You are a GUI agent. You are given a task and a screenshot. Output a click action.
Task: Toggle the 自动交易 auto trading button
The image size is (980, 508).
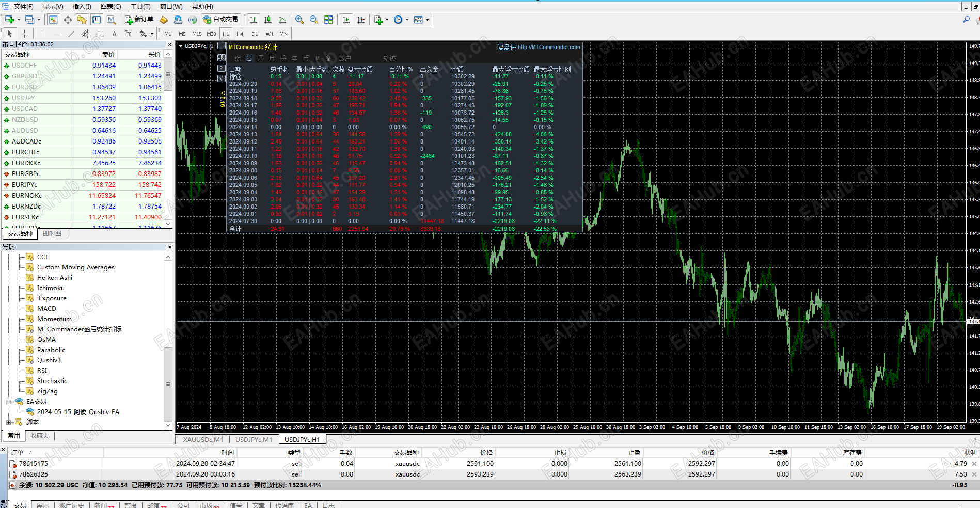[220, 20]
